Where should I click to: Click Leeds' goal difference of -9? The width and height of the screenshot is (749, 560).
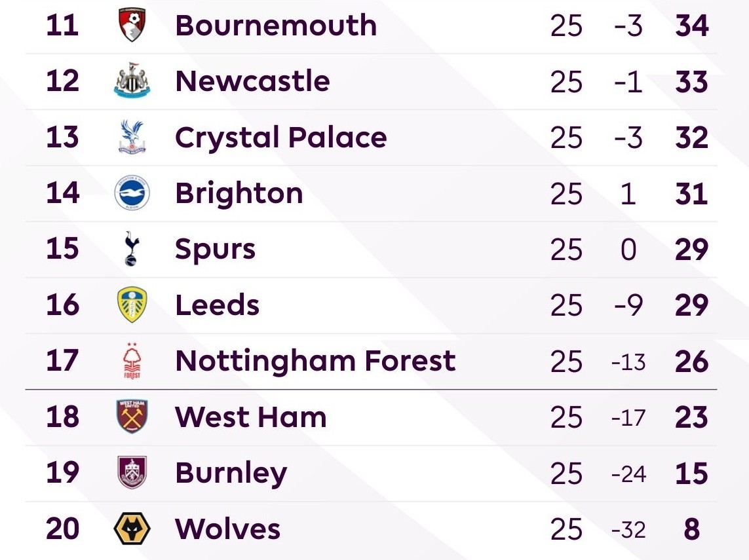[628, 306]
